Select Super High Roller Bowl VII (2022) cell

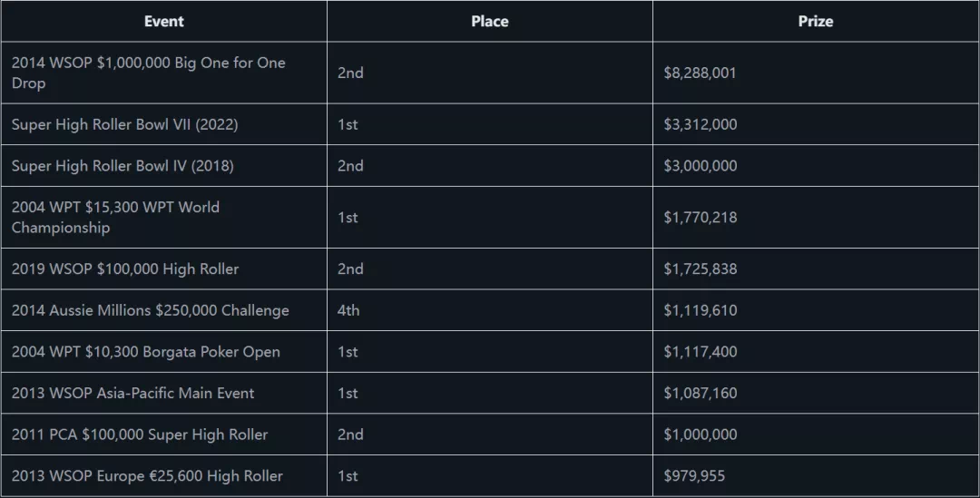click(x=125, y=124)
